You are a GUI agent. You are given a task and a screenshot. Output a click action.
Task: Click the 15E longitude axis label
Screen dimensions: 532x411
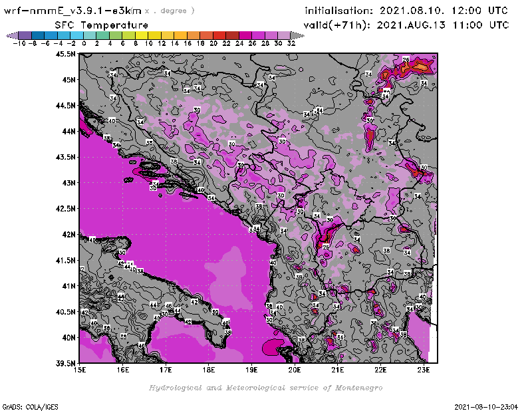click(x=80, y=370)
